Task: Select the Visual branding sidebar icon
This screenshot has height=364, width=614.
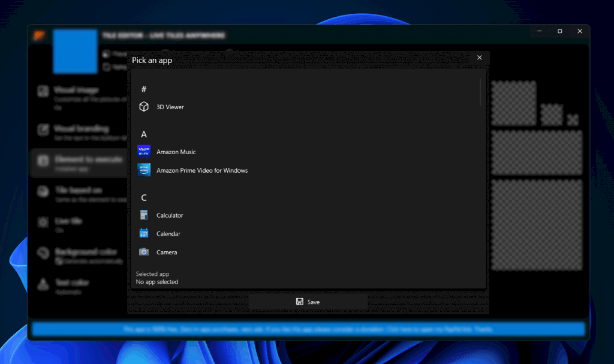Action: click(x=43, y=130)
